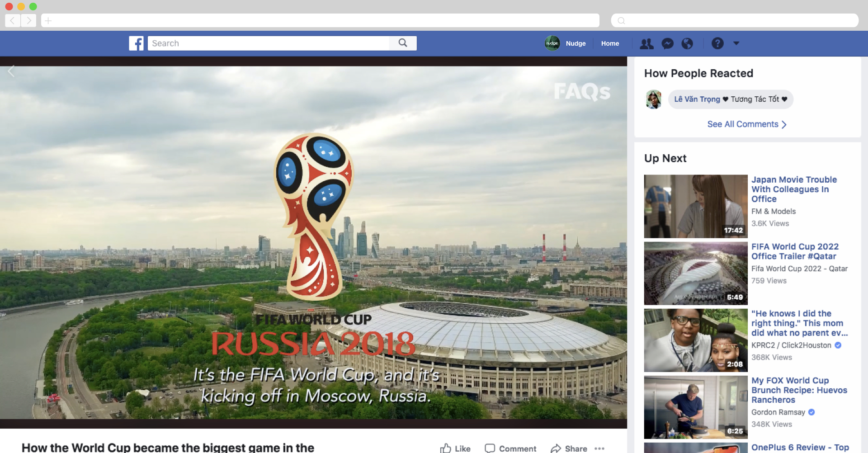Play the FIFA World Cup 2022 trailer thumbnail
Viewport: 868px width, 453px height.
coord(695,273)
